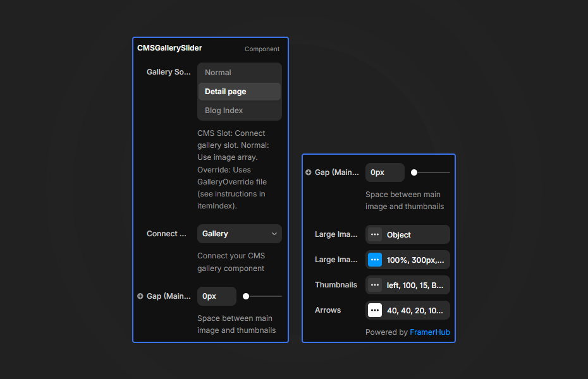Select the Blog Index gallery source
Image resolution: width=588 pixels, height=379 pixels.
point(239,110)
